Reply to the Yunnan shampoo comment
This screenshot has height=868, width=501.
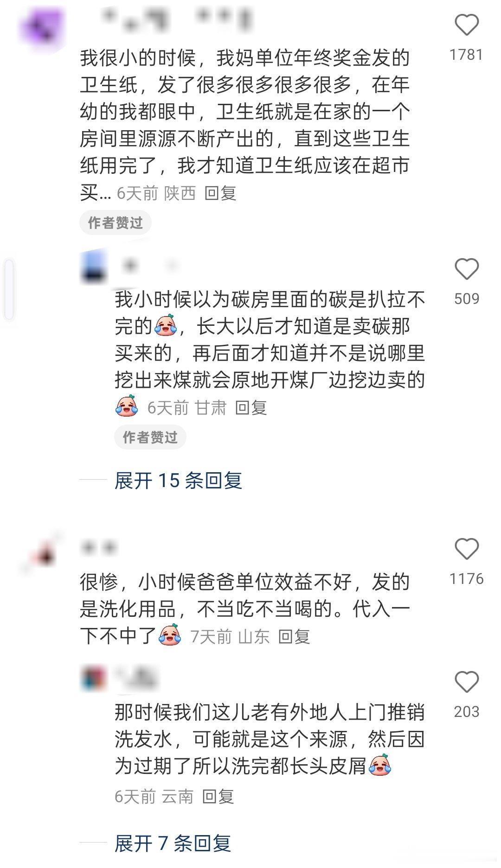coord(218,796)
